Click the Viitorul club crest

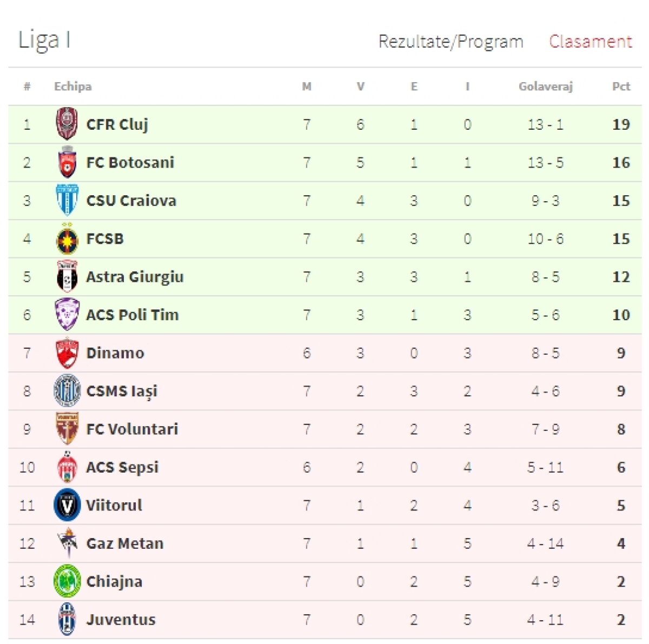(x=67, y=505)
